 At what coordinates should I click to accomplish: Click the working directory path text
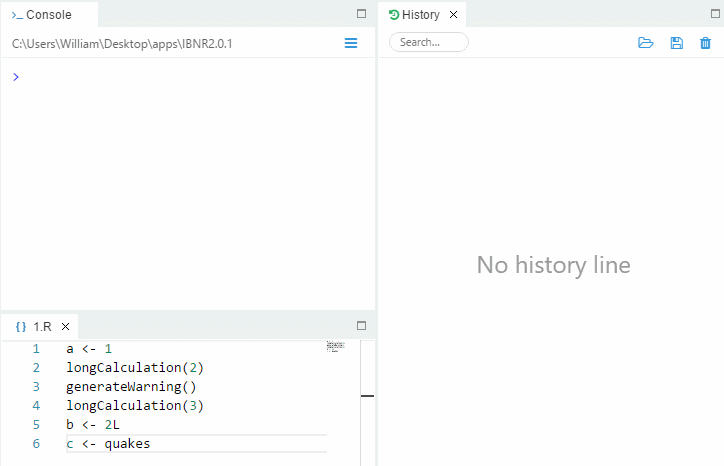coord(122,44)
